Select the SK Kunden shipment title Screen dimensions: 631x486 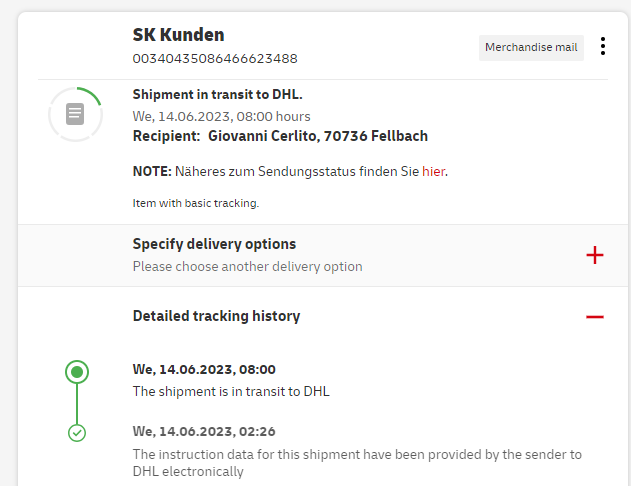pyautogui.click(x=178, y=35)
